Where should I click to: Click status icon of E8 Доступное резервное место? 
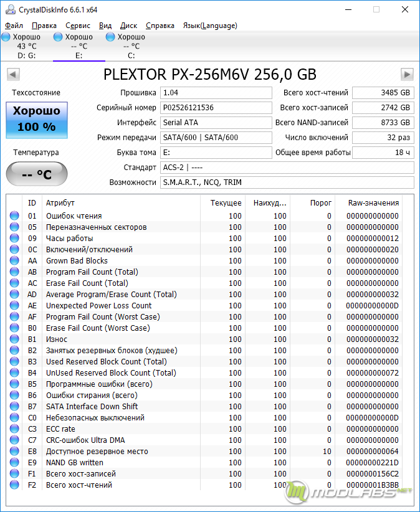coord(14,451)
